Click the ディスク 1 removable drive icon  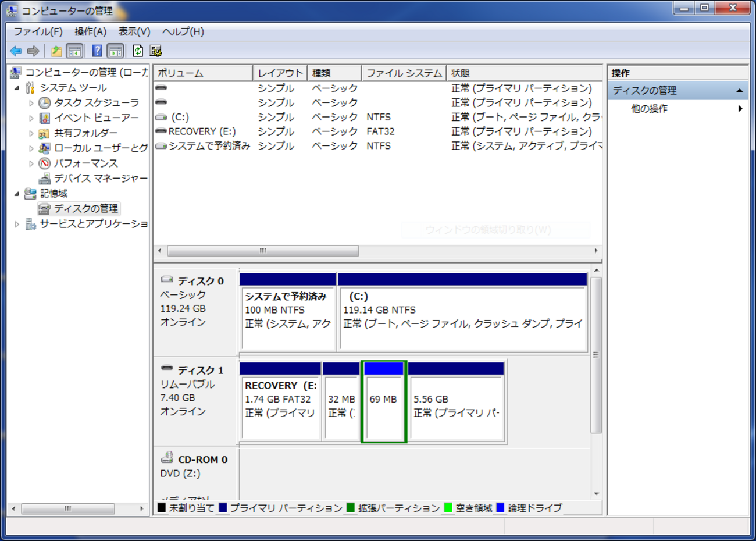(x=167, y=368)
